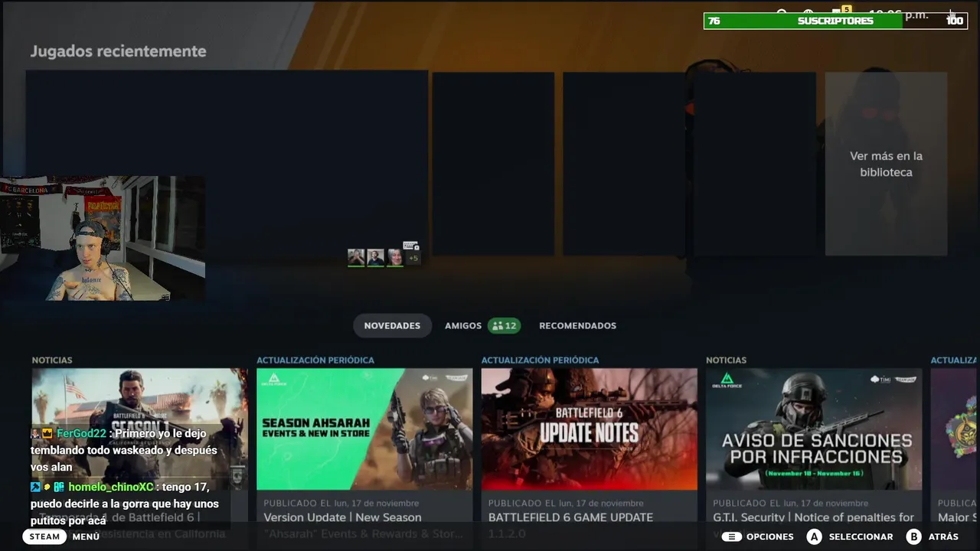980x551 pixels.
Task: Click the chat badge icons beside FerGod22
Action: tap(41, 433)
